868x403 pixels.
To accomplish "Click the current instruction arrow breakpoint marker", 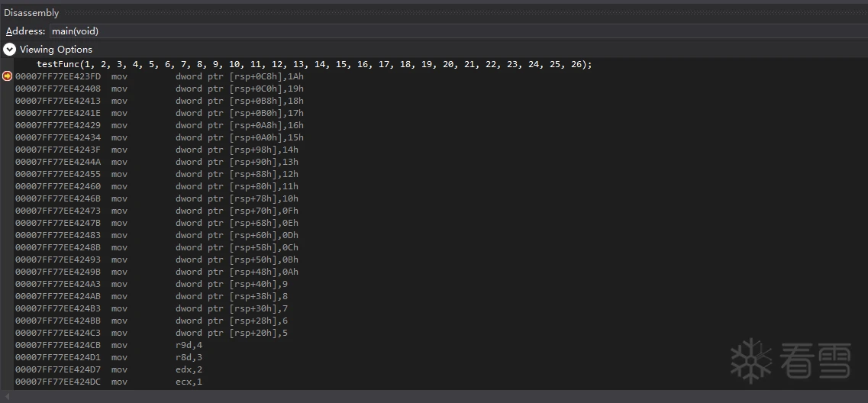I will [x=7, y=76].
